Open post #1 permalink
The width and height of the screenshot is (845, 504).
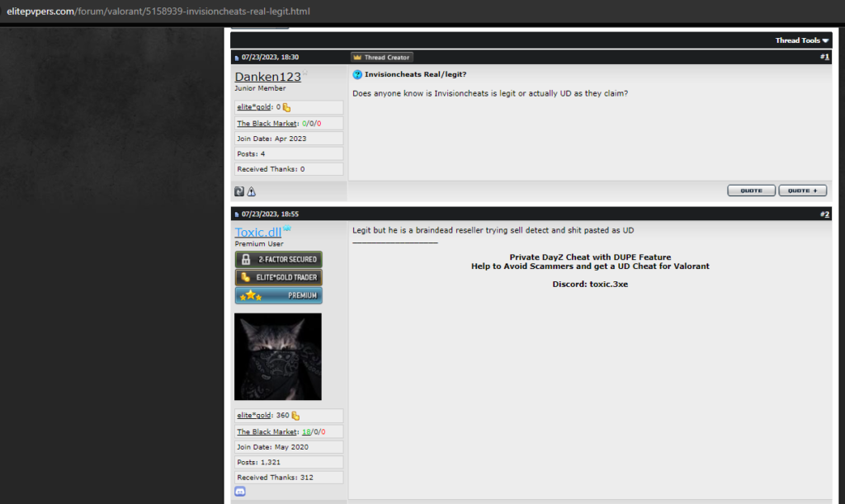(826, 57)
